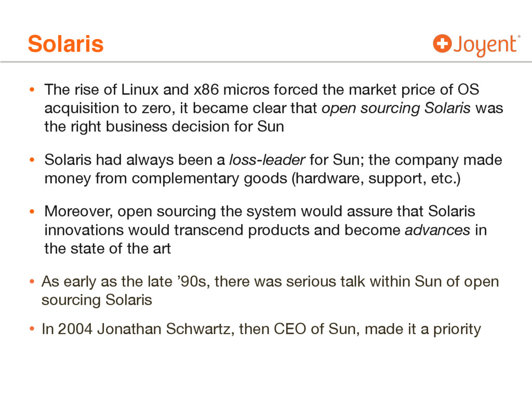Click the orange Solaris slide title
The width and height of the screenshot is (532, 399).
coord(65,44)
